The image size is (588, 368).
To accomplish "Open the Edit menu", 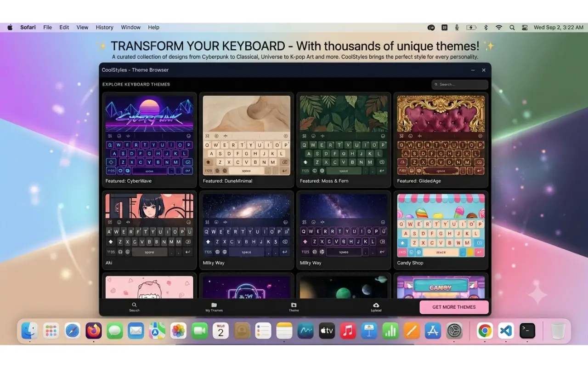I will pyautogui.click(x=64, y=28).
